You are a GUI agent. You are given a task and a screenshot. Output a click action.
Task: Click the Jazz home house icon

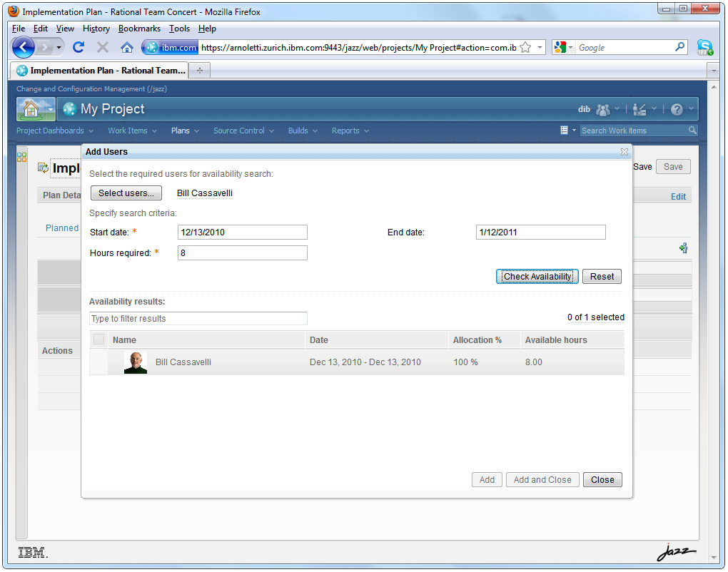(x=31, y=109)
